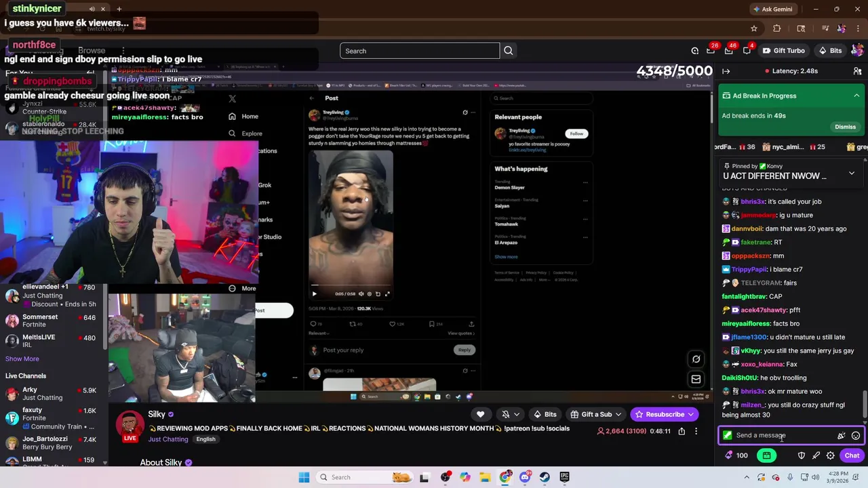Open the Gift a Sub dropdown

(x=596, y=414)
